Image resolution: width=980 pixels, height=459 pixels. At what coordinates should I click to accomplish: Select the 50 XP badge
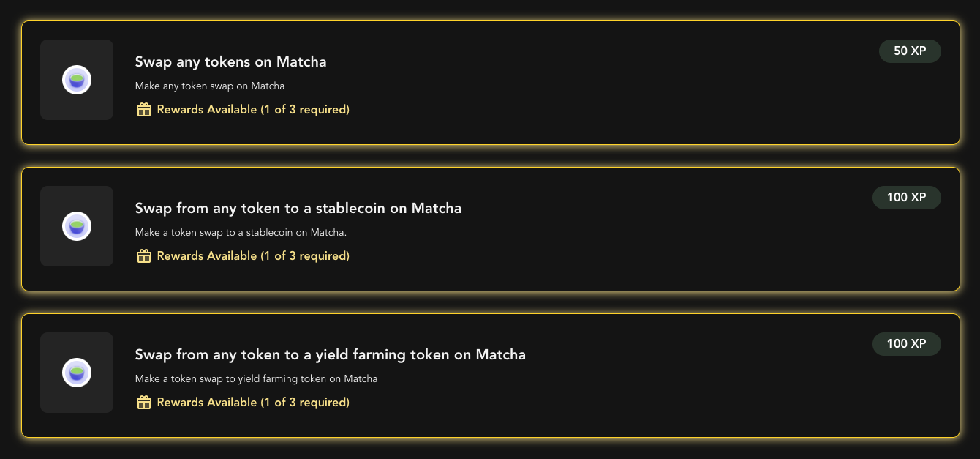pos(910,51)
